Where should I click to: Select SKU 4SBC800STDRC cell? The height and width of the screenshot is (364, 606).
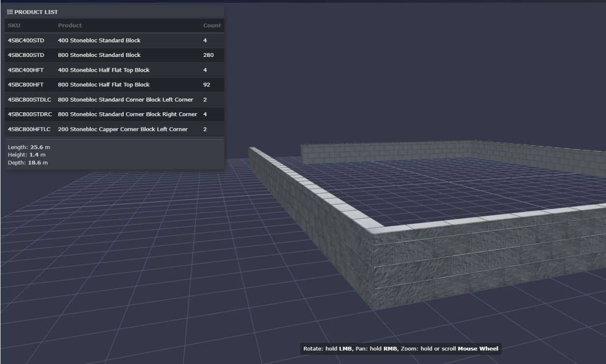(x=29, y=114)
